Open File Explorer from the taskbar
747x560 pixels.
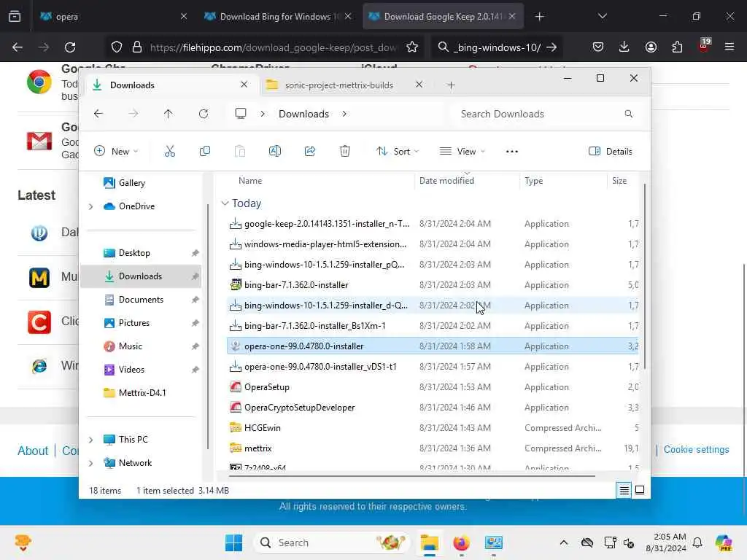point(429,542)
